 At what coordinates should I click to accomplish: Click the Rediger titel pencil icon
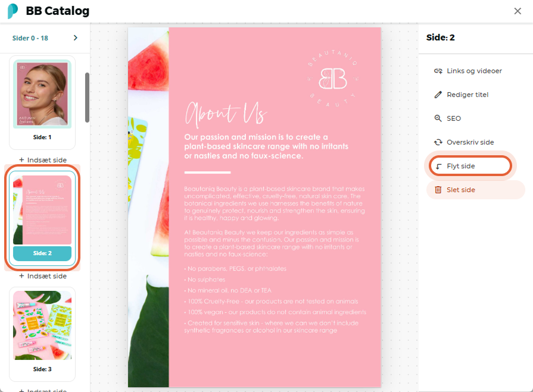click(438, 95)
